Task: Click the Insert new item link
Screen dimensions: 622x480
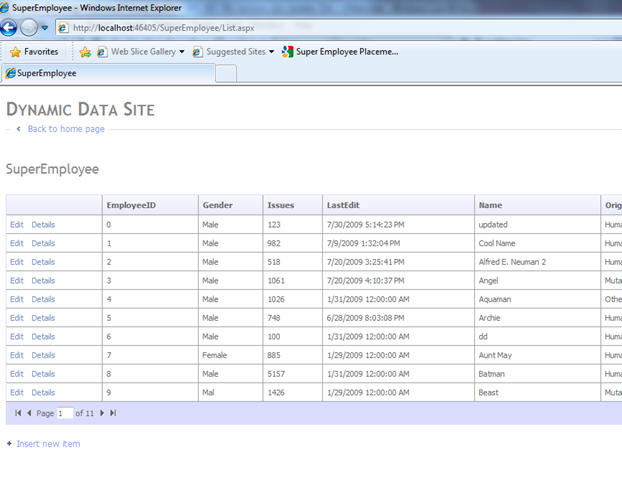Action: click(x=48, y=443)
